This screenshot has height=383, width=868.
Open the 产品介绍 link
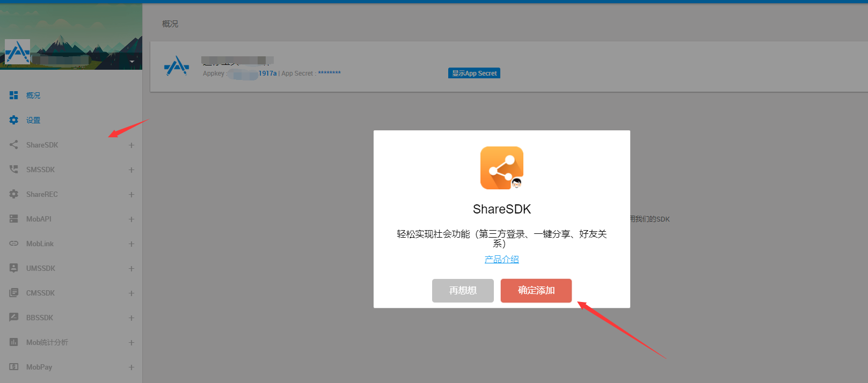[x=502, y=260]
